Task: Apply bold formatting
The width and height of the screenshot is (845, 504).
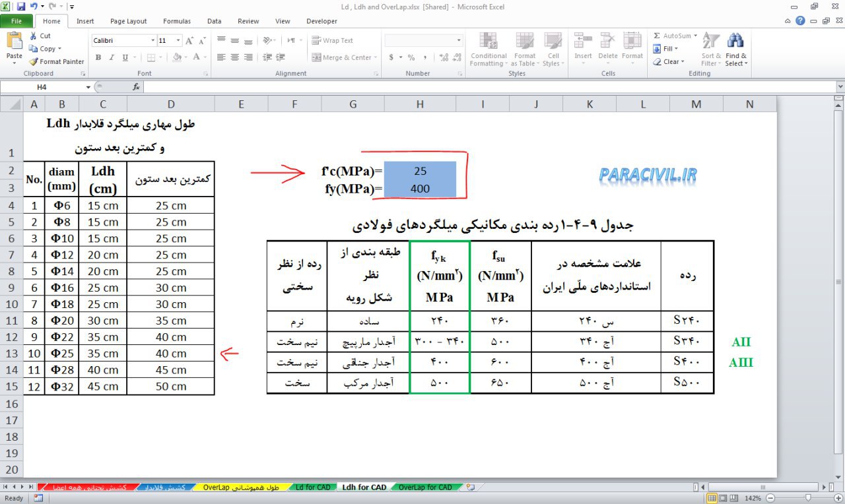Action: click(x=98, y=57)
